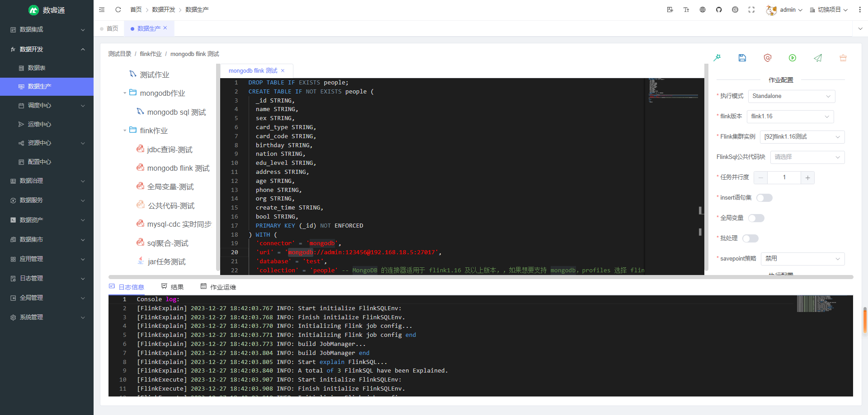Open the font size Tr icon

pos(686,9)
